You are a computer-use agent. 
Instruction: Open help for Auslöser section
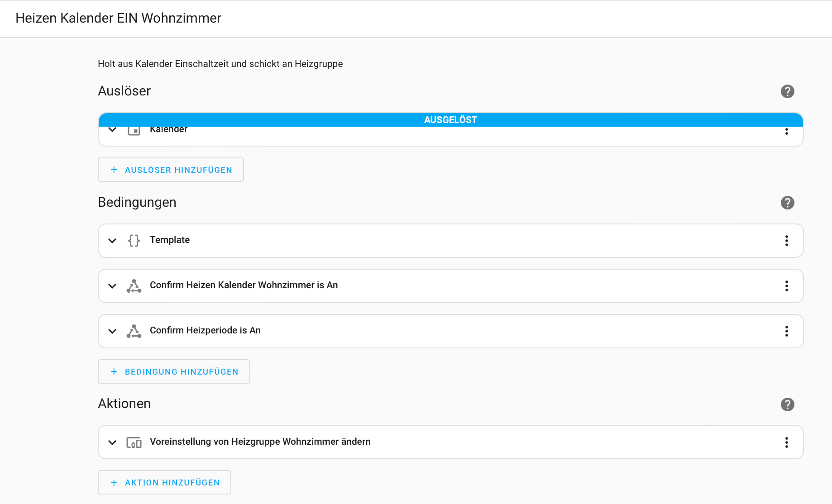787,91
